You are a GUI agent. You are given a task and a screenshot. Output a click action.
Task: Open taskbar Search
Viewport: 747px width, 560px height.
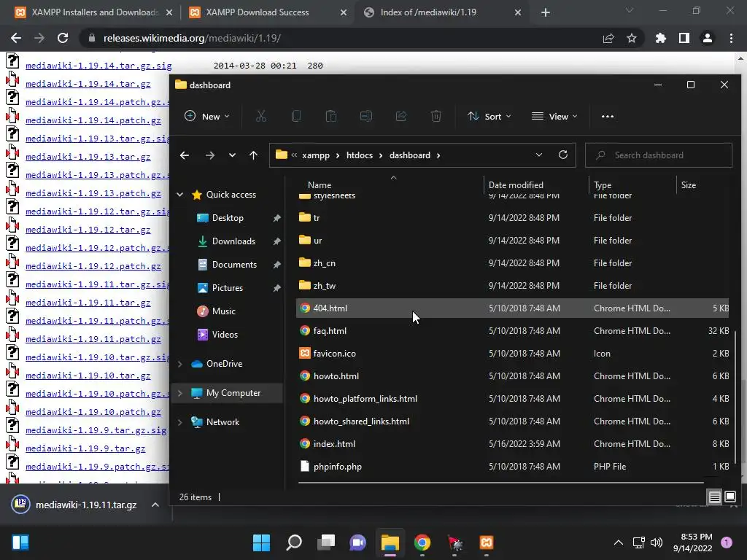[293, 542]
